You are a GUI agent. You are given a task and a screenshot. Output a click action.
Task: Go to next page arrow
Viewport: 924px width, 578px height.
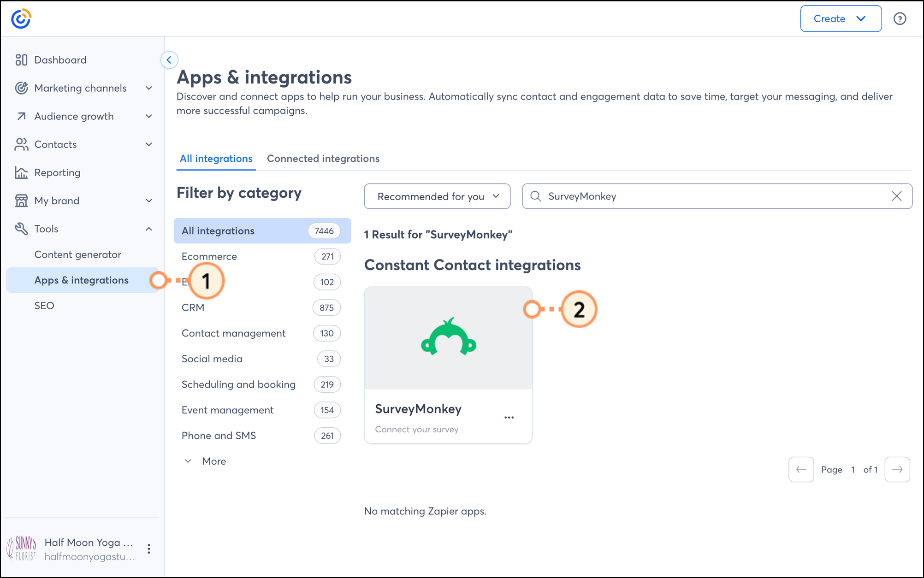pyautogui.click(x=897, y=469)
